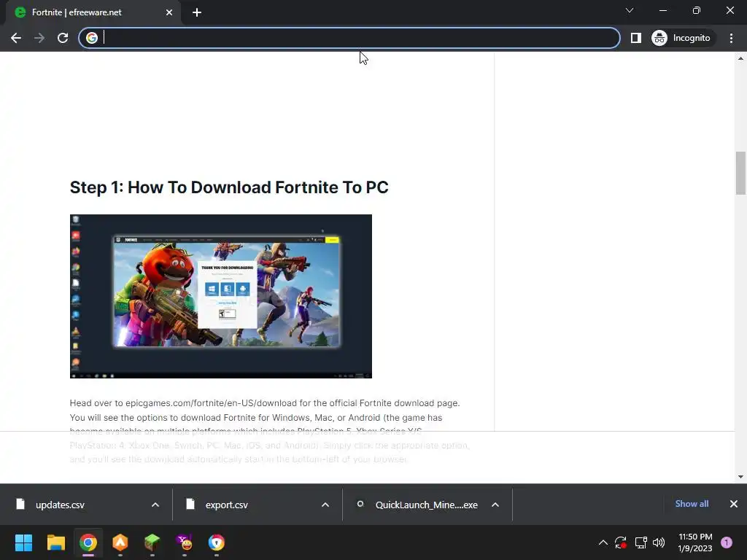
Task: Expand options for QuickLaunch_Mine exe download
Action: click(x=495, y=505)
